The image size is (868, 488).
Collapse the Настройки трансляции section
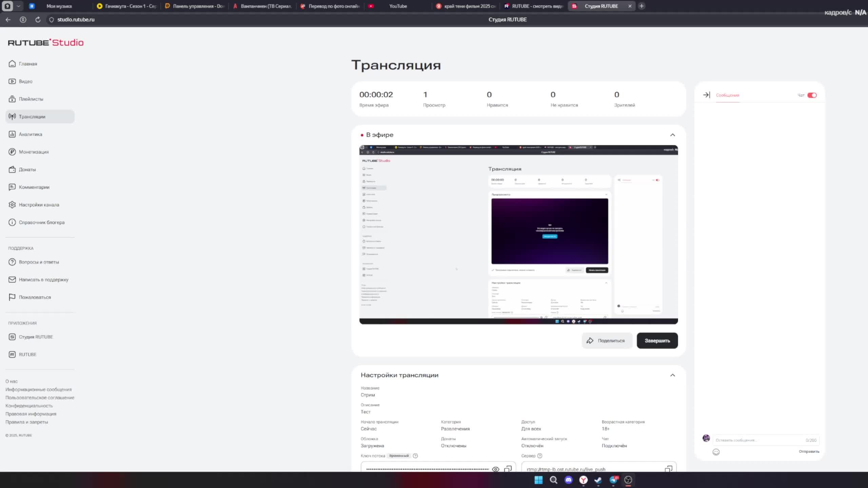coord(672,375)
